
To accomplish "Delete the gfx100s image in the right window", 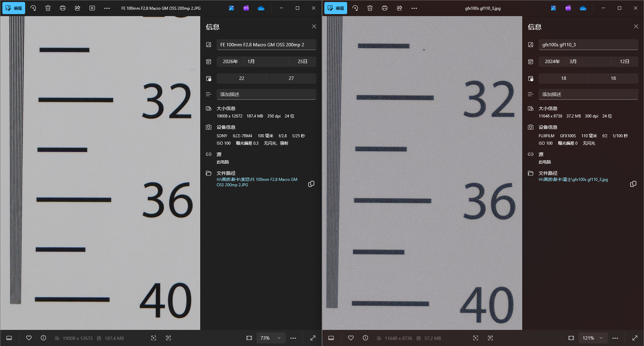I will pos(370,8).
